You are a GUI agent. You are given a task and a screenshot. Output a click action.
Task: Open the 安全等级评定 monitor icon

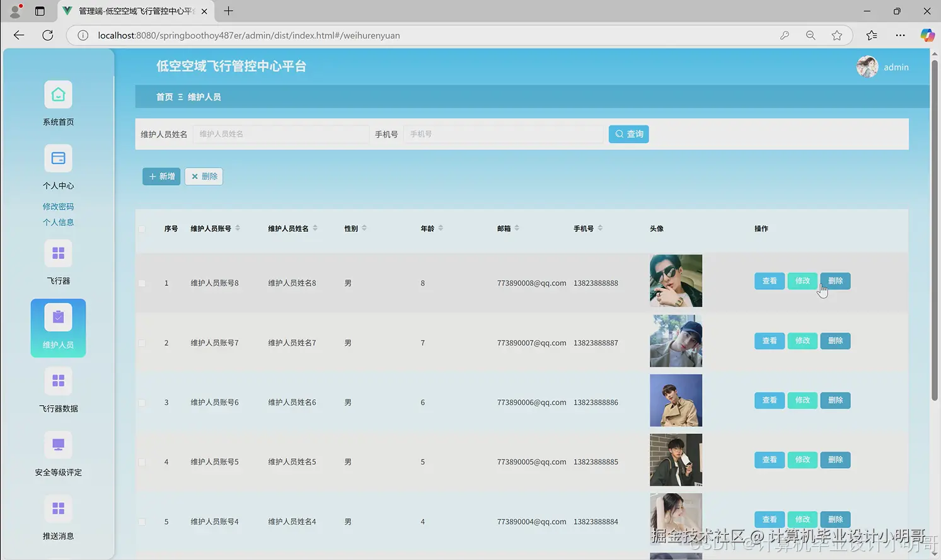point(58,445)
